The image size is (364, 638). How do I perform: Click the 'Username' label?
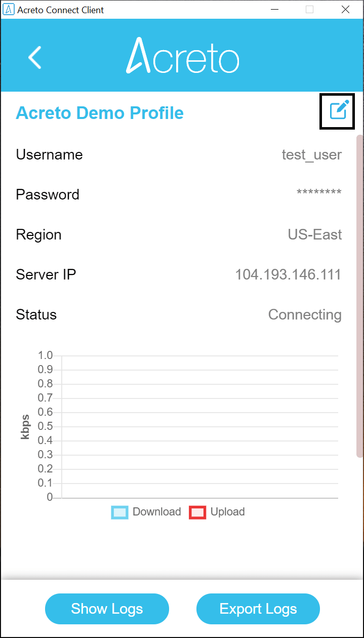coord(49,154)
